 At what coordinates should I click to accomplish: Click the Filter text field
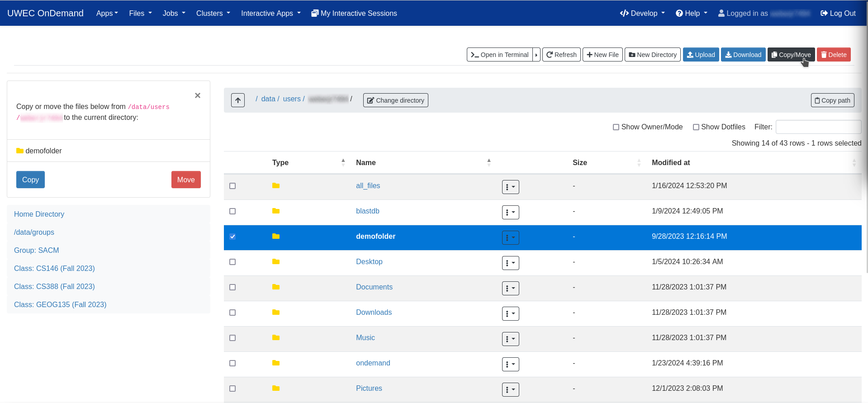tap(818, 127)
